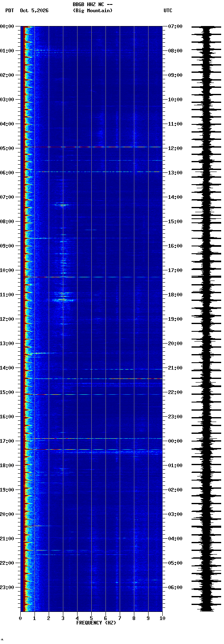The height and width of the screenshot is (644, 224).
Task: Click the PDT time label '15:00'
Action: [7, 392]
